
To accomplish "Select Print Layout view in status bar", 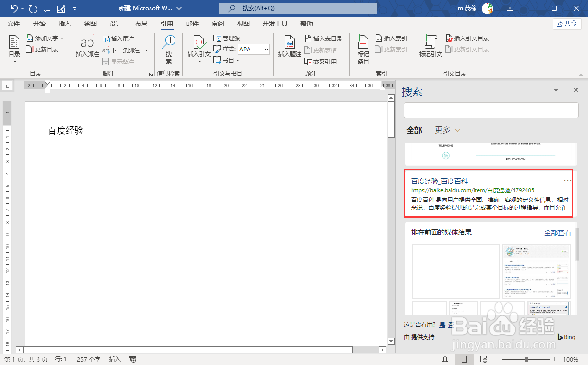I will (x=464, y=359).
